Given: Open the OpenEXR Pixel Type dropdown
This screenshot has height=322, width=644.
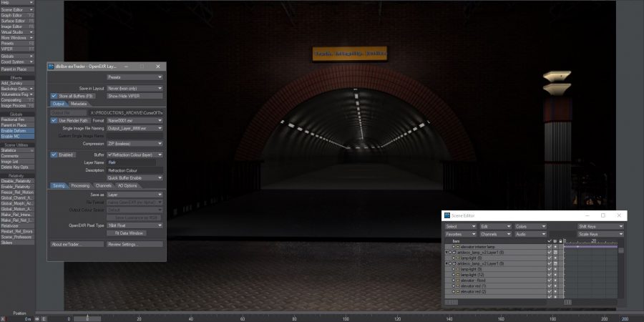Looking at the screenshot, I should click(135, 225).
